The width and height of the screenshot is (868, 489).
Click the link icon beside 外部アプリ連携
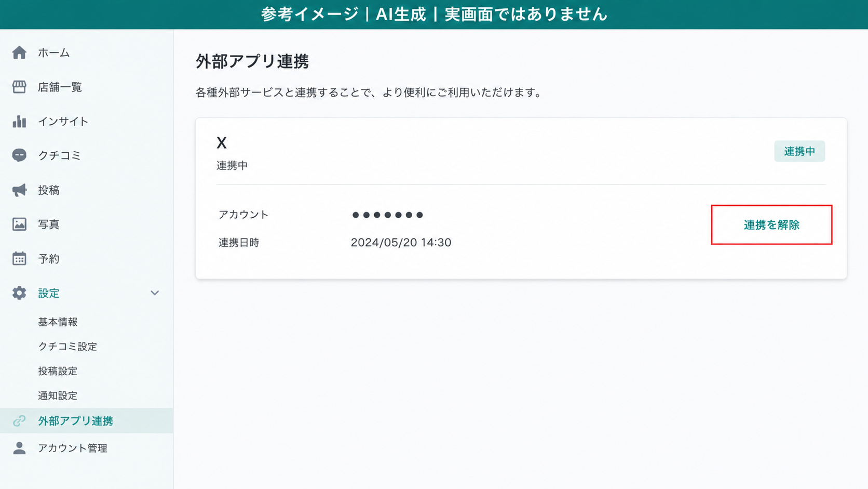[x=19, y=421]
